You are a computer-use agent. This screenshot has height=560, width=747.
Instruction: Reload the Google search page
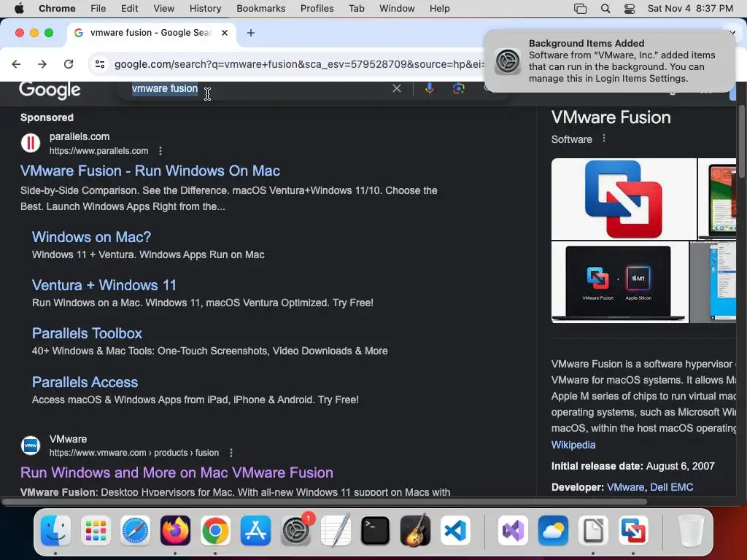[69, 64]
